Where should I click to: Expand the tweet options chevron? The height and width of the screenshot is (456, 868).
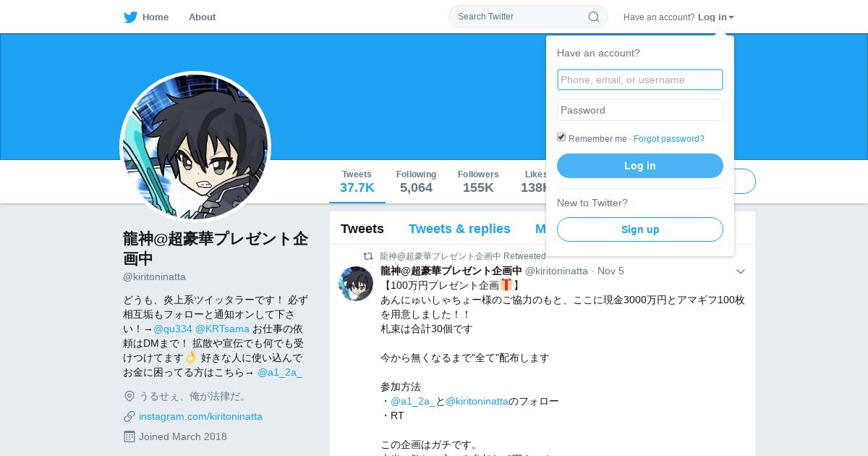click(x=741, y=271)
